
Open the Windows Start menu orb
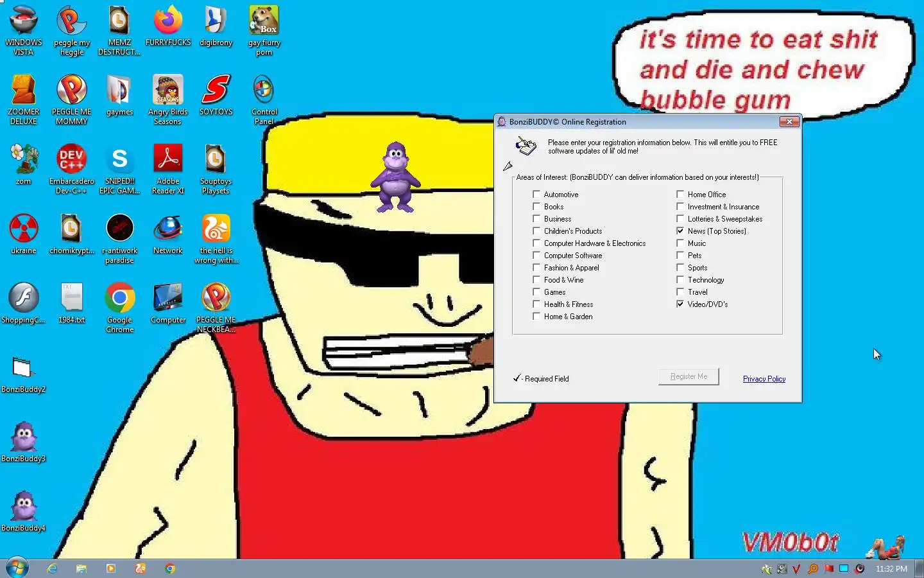tap(17, 568)
